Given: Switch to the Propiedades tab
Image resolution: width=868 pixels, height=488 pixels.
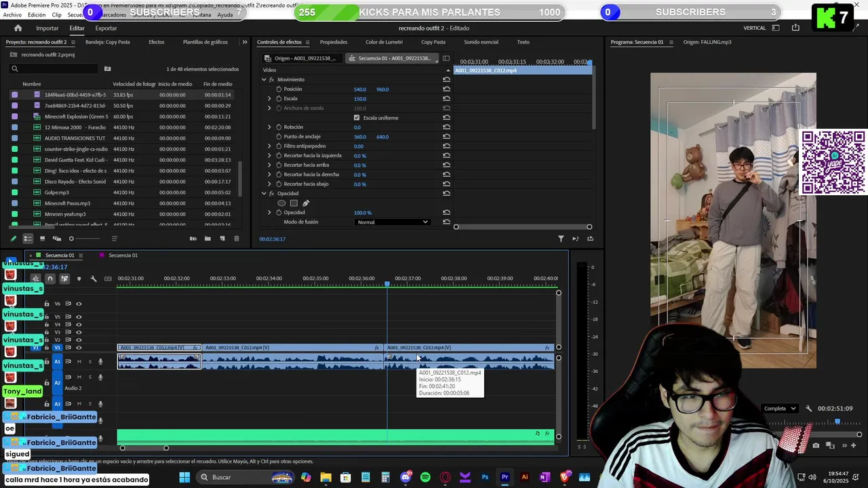Looking at the screenshot, I should (334, 42).
